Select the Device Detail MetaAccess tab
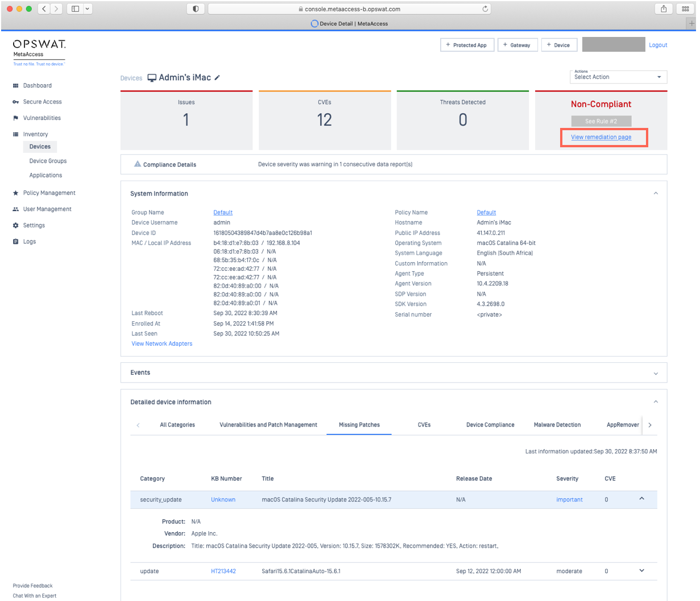Image resolution: width=700 pixels, height=601 pixels. pos(349,23)
